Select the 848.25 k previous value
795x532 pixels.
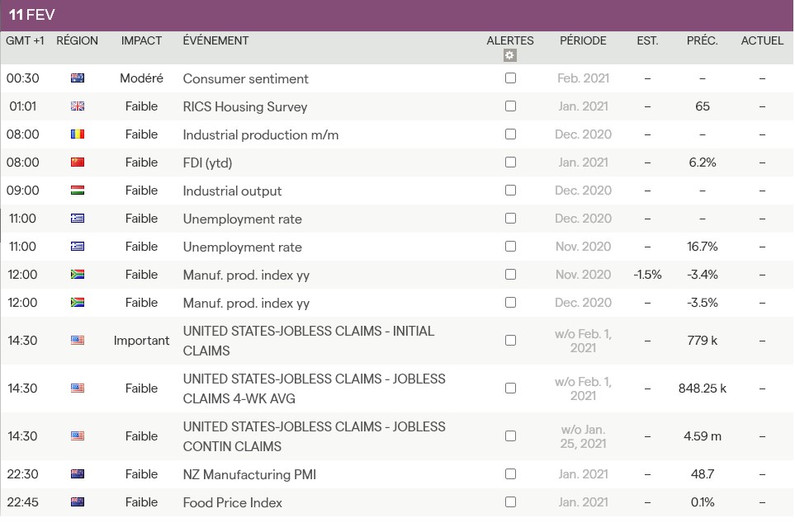point(703,388)
